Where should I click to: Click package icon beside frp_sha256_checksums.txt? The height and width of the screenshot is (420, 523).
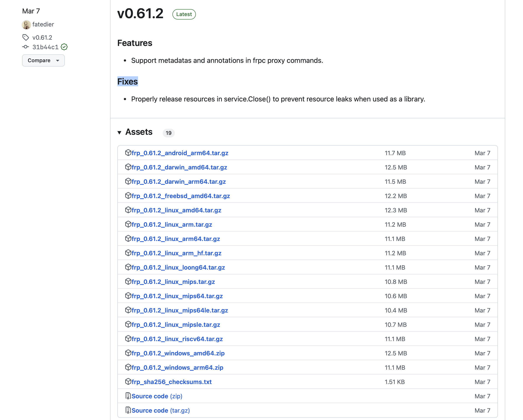[x=128, y=381]
